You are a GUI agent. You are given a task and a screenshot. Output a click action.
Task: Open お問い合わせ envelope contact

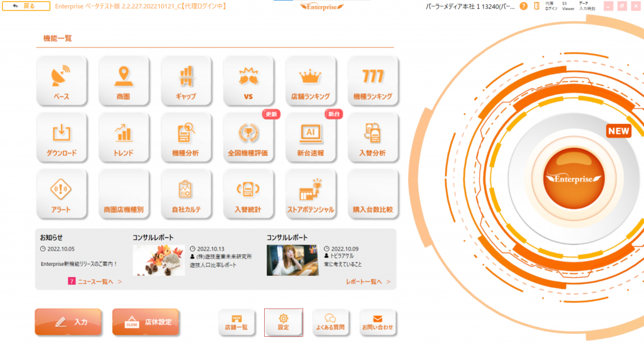click(x=378, y=323)
